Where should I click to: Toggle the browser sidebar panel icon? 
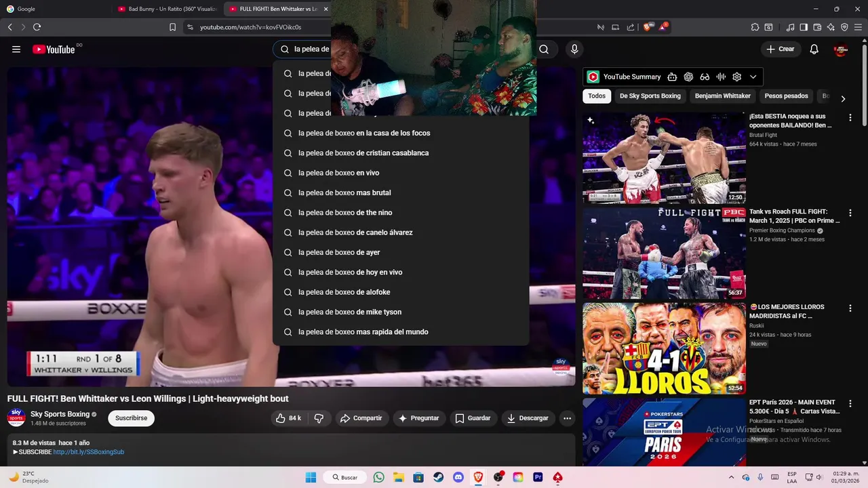[804, 27]
